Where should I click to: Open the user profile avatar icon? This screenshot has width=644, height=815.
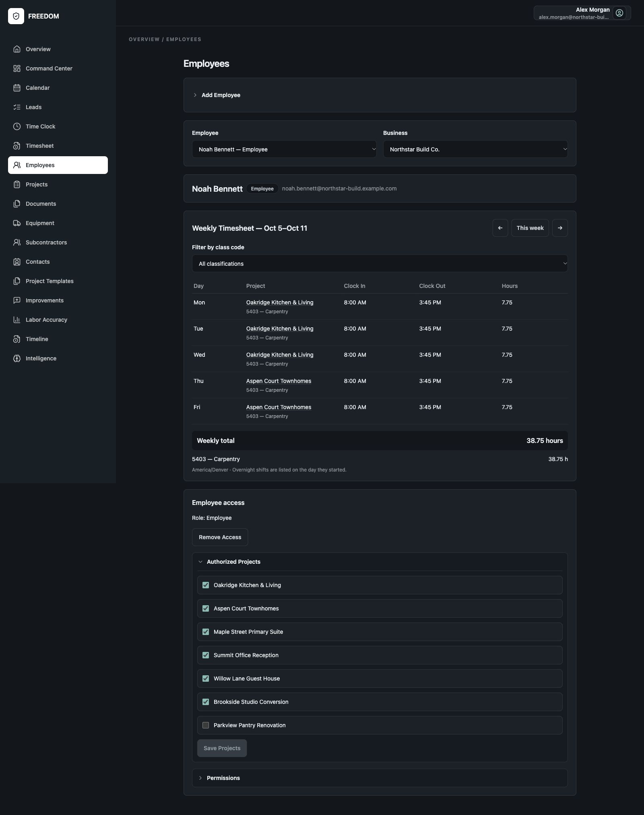(x=619, y=13)
